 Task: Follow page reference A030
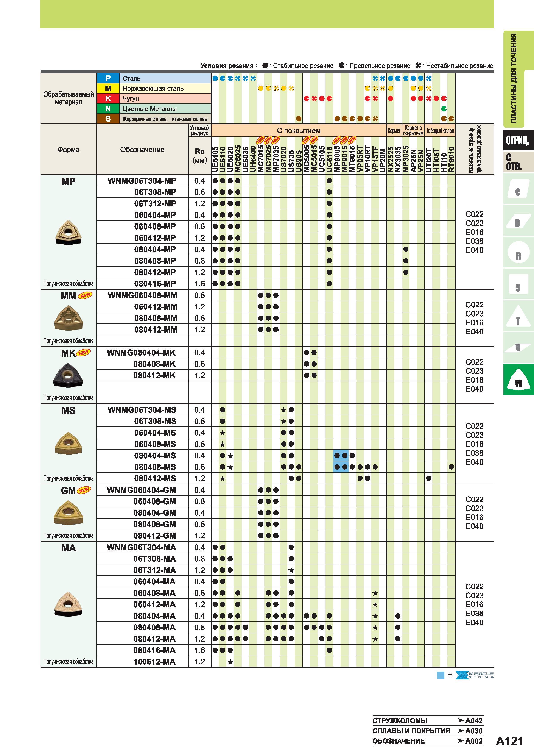474,731
